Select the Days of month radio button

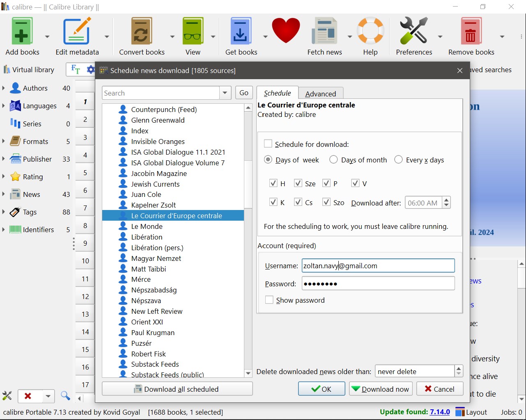(333, 160)
